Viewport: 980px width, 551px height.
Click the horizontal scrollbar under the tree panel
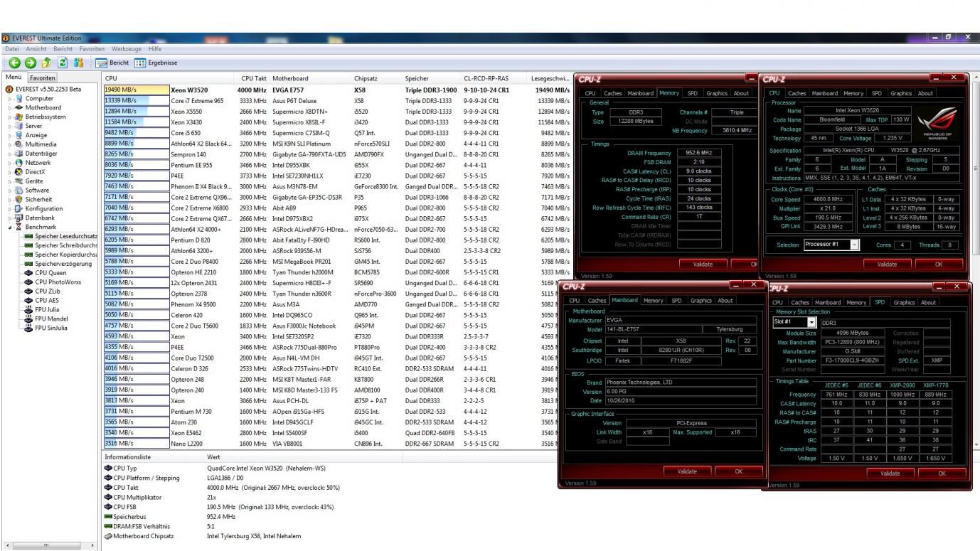coord(48,546)
